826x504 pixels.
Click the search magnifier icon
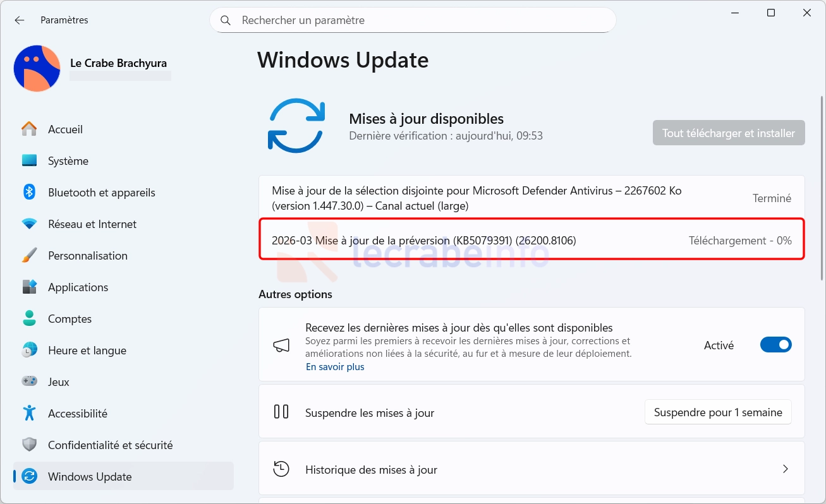(x=226, y=20)
